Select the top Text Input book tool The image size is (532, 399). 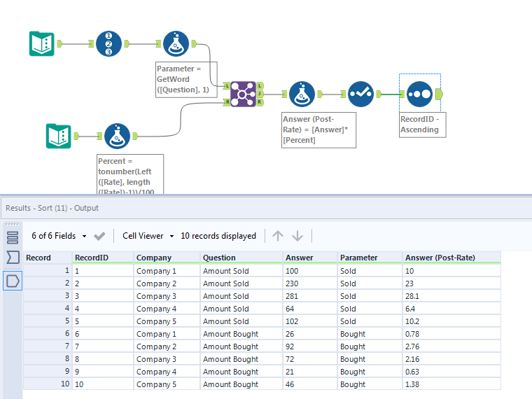pos(42,44)
